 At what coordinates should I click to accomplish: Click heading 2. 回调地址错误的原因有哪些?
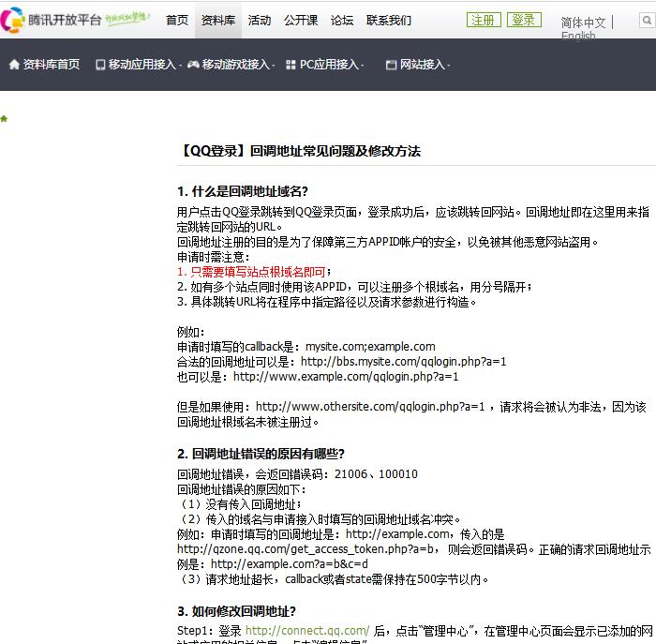point(261,454)
